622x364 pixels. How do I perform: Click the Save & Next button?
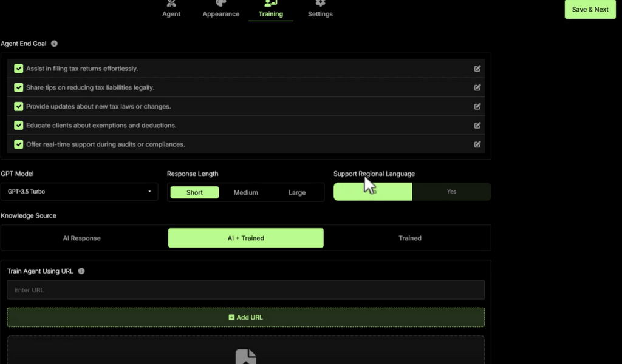click(590, 10)
